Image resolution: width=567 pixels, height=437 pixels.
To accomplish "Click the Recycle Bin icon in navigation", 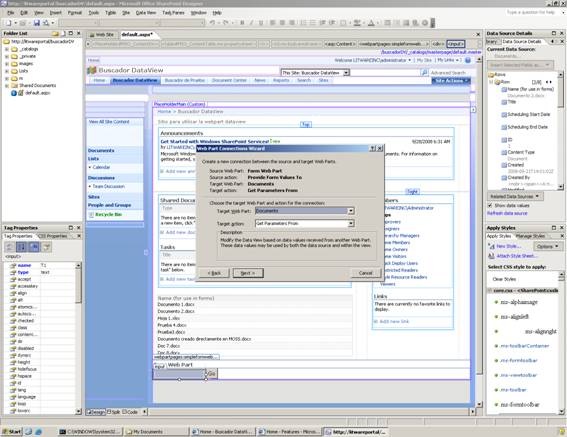I will 91,215.
